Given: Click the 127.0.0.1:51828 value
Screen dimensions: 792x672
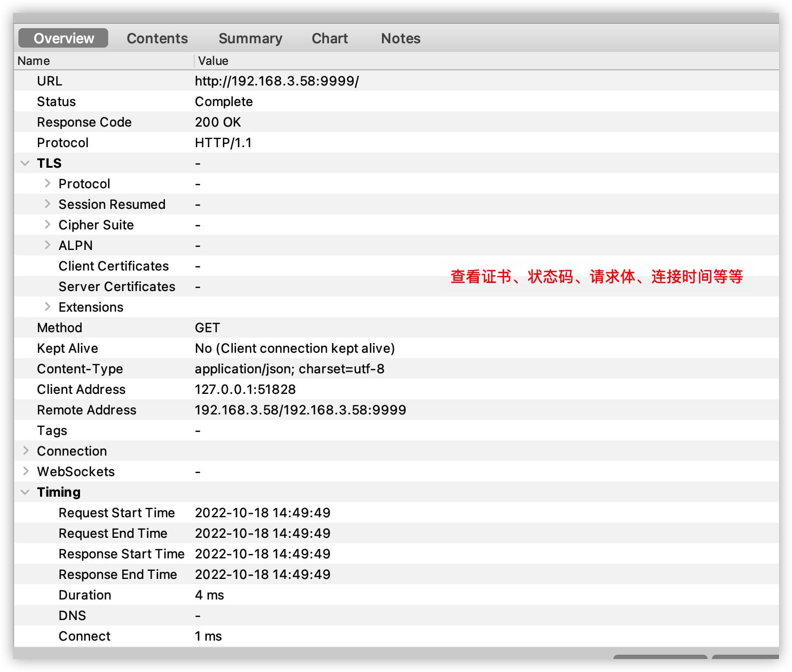Looking at the screenshot, I should [x=245, y=390].
